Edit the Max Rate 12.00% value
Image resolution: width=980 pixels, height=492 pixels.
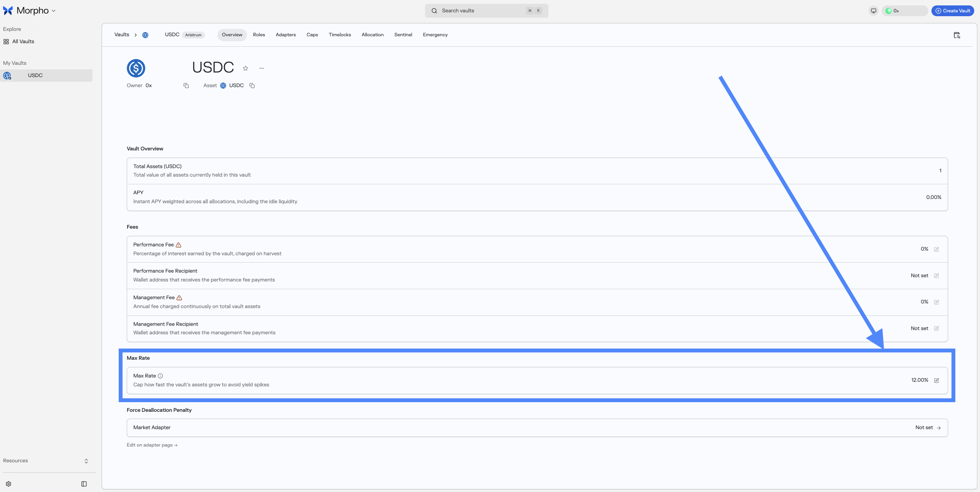pos(936,380)
